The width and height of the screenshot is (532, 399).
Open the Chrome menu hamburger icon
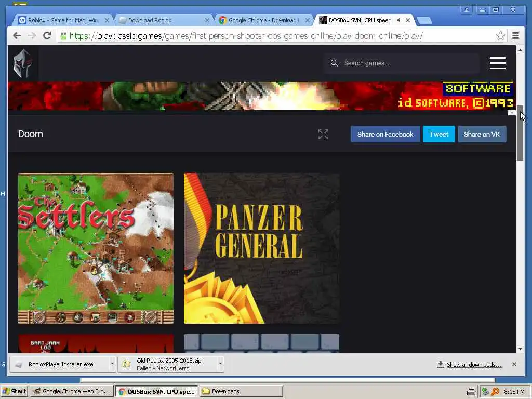[515, 36]
